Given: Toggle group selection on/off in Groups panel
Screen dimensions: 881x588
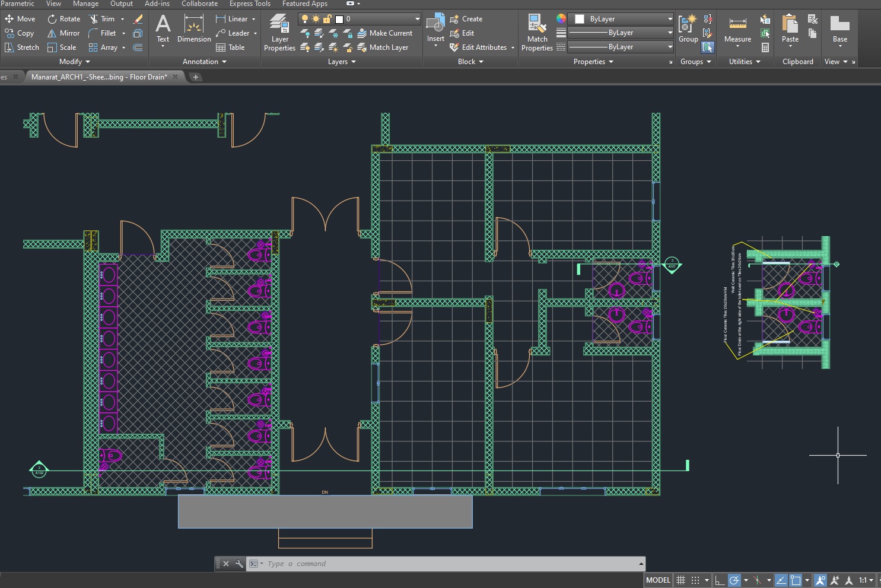Looking at the screenshot, I should click(708, 47).
